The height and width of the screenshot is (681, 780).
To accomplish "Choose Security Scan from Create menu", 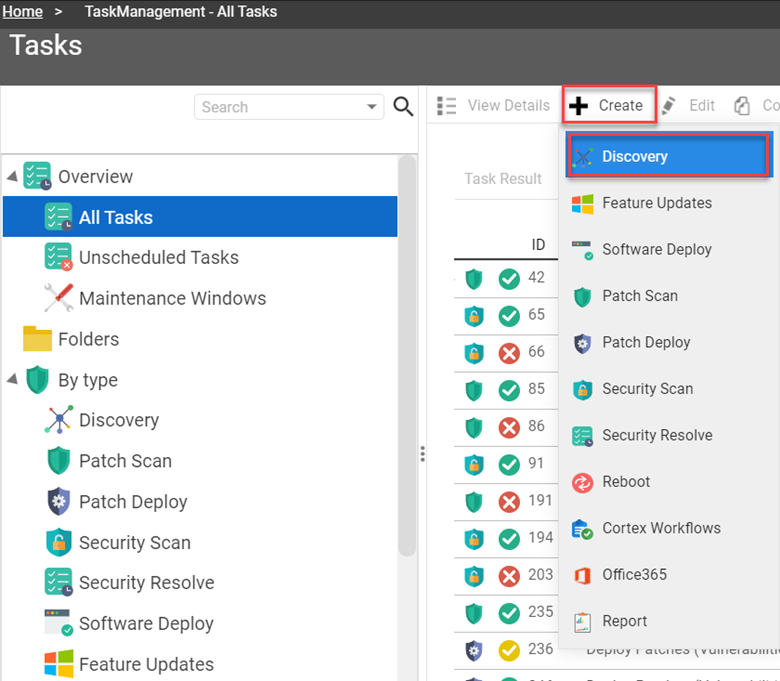I will [669, 389].
